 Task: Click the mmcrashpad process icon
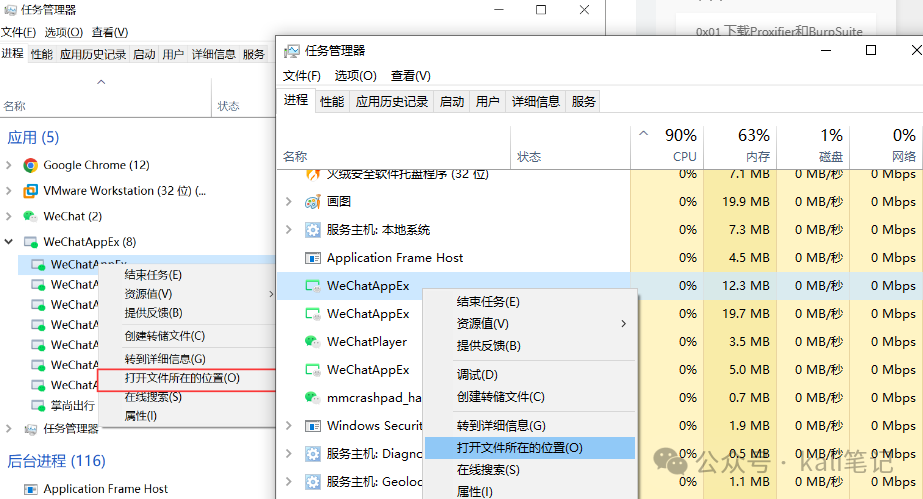click(312, 397)
